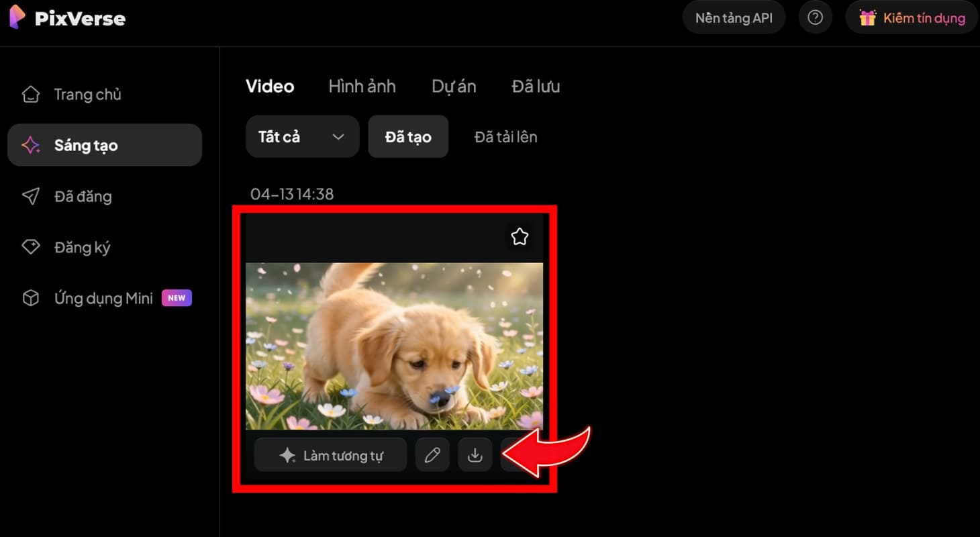The height and width of the screenshot is (537, 980).
Task: Select the Đã lưu tab
Action: pos(536,86)
